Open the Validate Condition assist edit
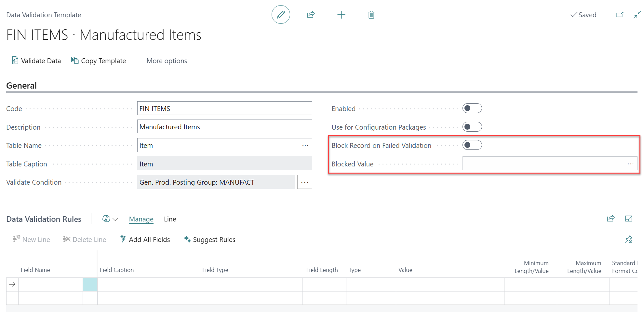Image resolution: width=644 pixels, height=312 pixels. click(304, 182)
